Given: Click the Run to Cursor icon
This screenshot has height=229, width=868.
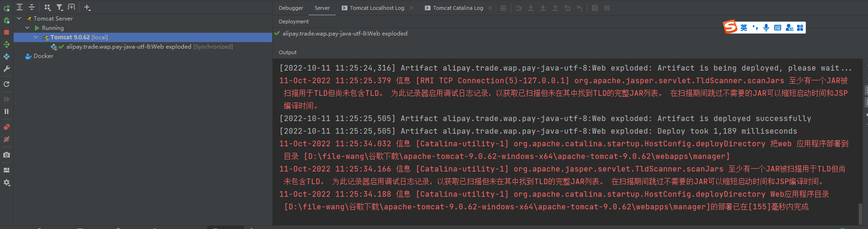Looking at the screenshot, I should tap(579, 8).
